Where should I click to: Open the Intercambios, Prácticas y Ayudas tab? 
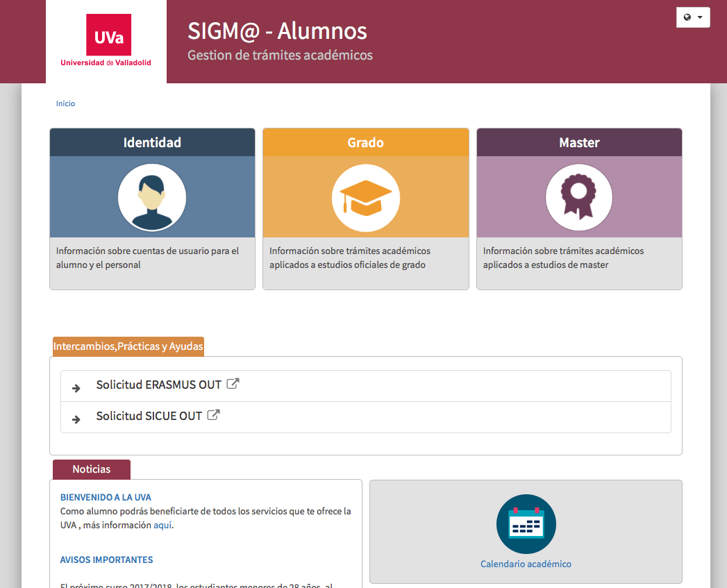[x=128, y=346]
